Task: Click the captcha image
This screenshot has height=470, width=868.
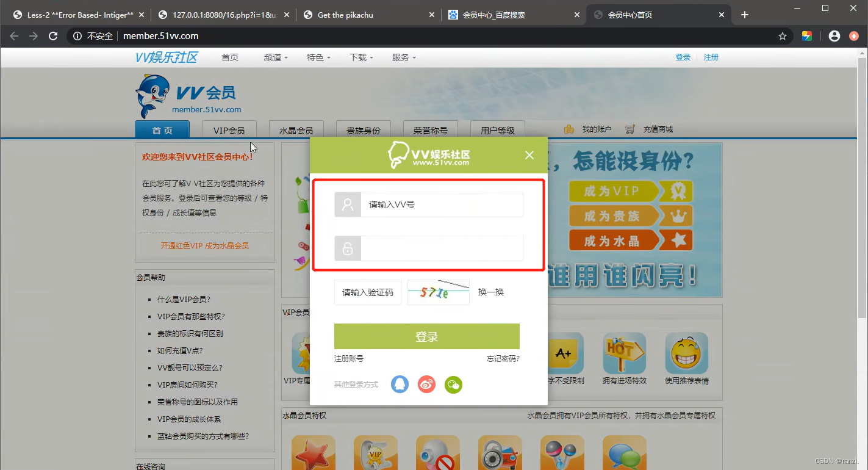Action: tap(439, 292)
